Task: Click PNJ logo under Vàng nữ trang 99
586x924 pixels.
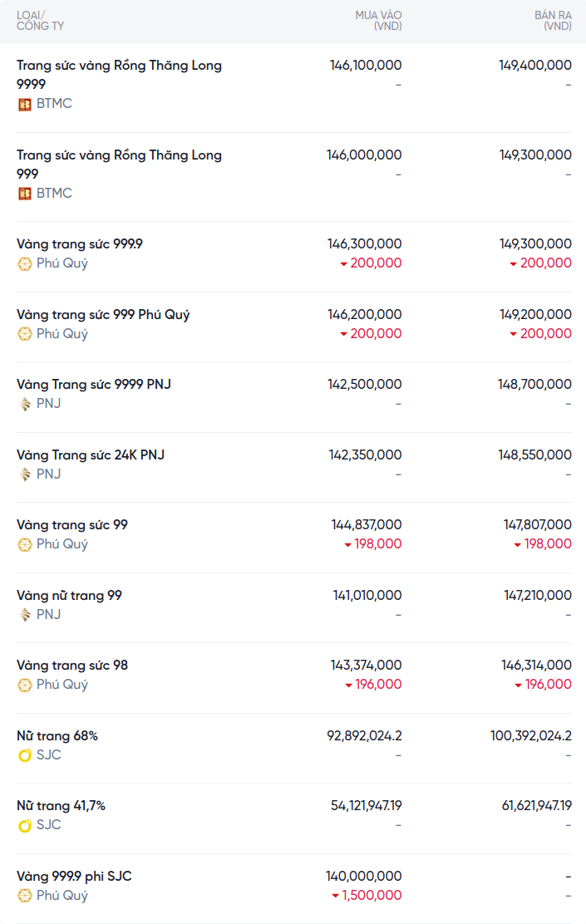Action: click(x=24, y=615)
